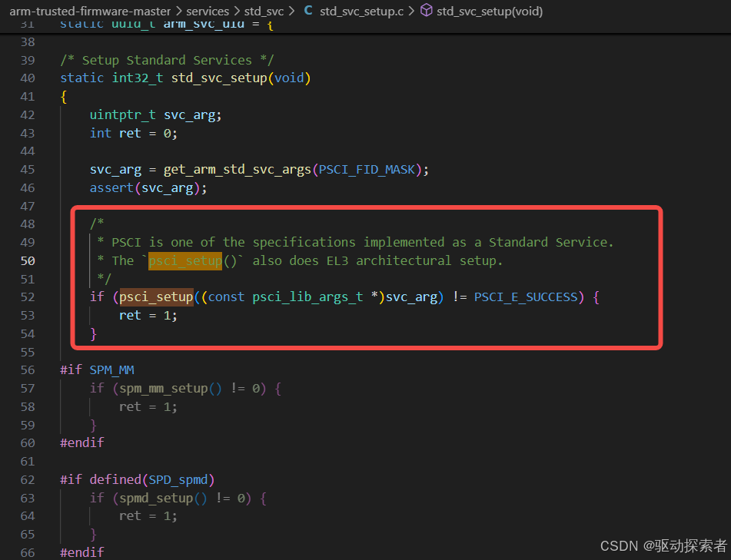Click on "spm_mm_setup" call
This screenshot has height=560, width=731.
pos(163,389)
